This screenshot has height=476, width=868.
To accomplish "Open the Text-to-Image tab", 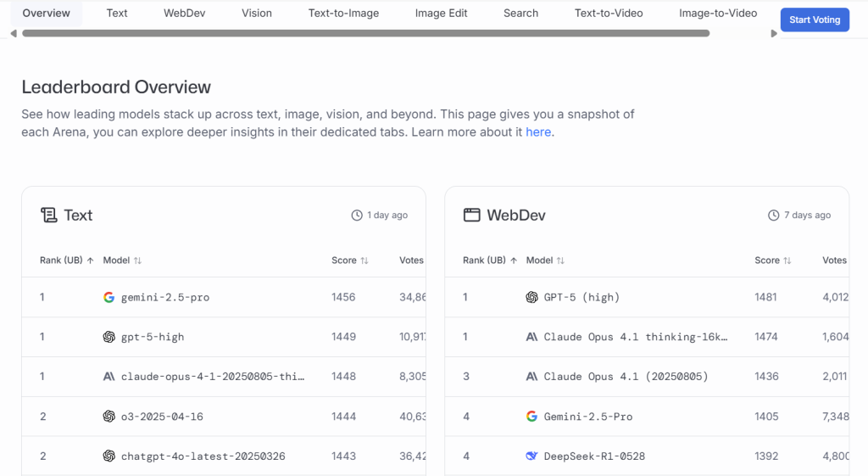I will [343, 14].
